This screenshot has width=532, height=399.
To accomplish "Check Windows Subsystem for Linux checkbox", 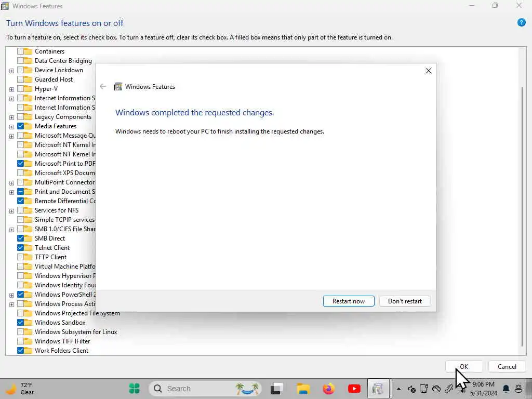I will point(20,332).
